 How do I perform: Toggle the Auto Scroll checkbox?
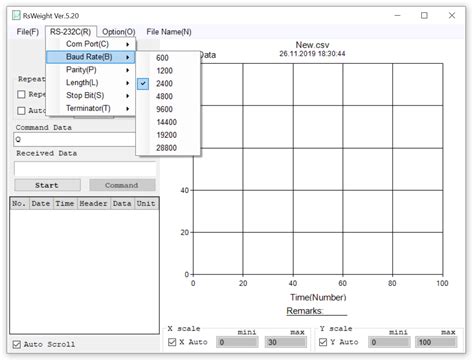coord(17,345)
